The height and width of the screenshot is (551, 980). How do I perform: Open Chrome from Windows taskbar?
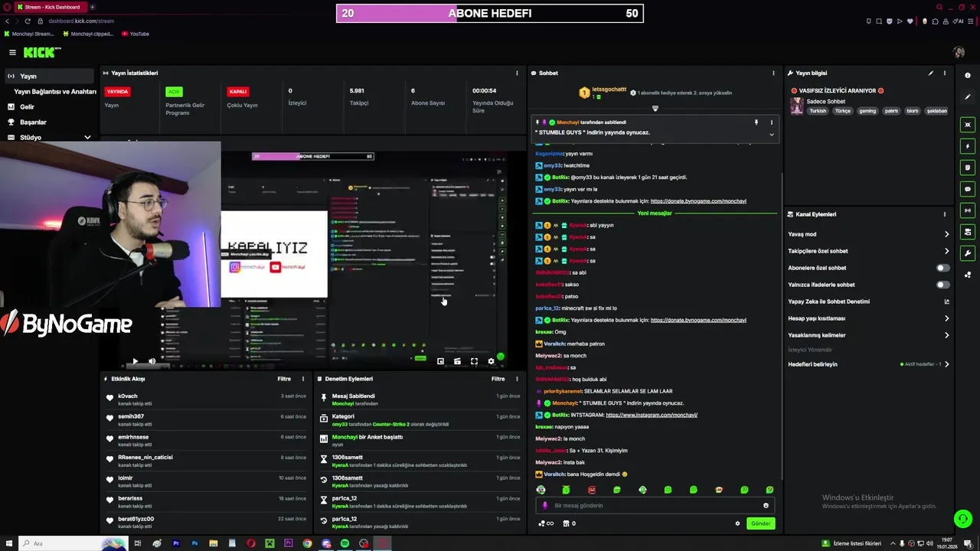click(x=307, y=543)
